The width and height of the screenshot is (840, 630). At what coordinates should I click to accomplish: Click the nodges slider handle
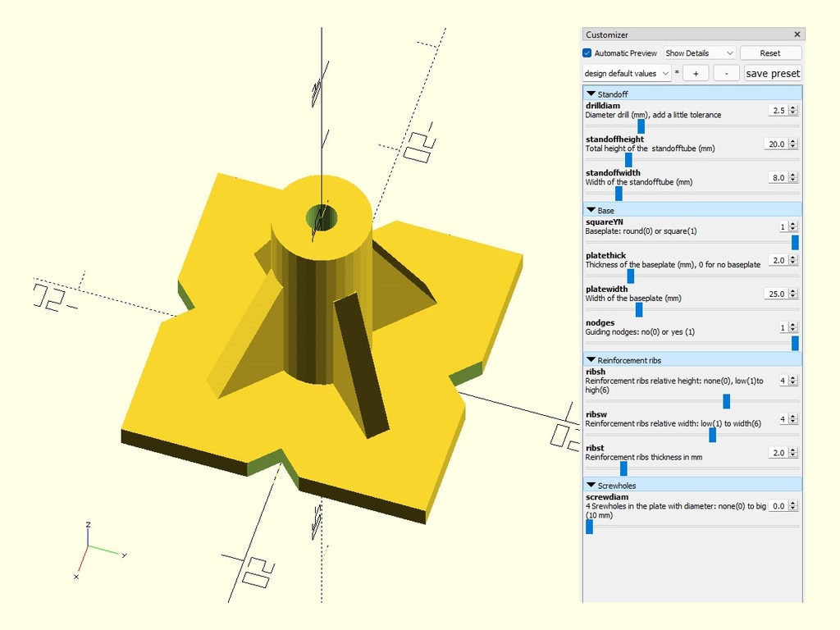coord(795,343)
